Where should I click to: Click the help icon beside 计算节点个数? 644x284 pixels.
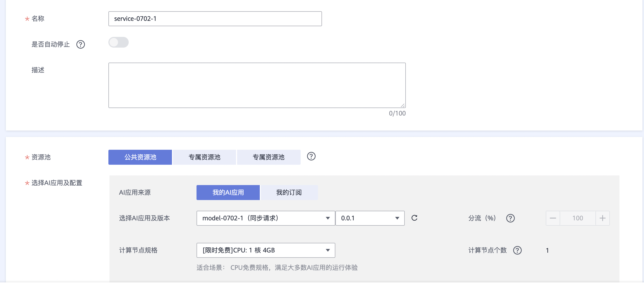(517, 250)
